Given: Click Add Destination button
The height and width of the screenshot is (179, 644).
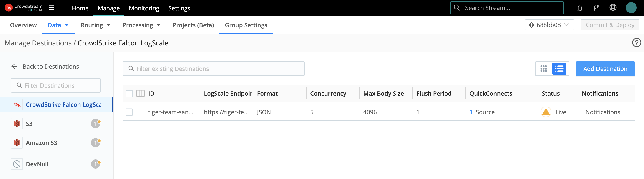Looking at the screenshot, I should click(605, 69).
